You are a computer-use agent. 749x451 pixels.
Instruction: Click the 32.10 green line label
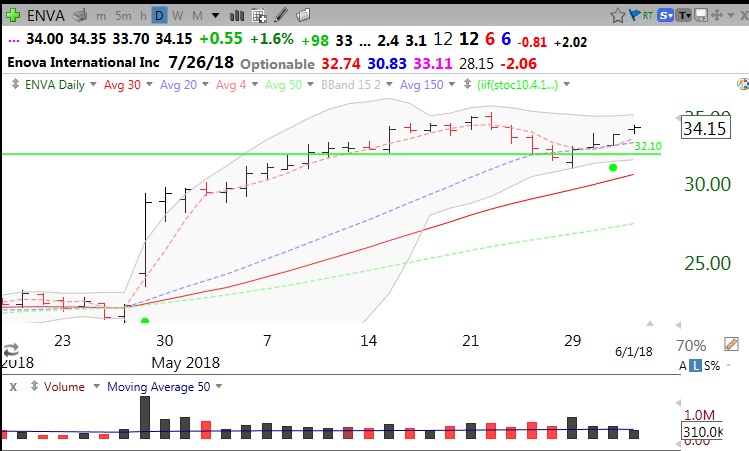point(648,146)
